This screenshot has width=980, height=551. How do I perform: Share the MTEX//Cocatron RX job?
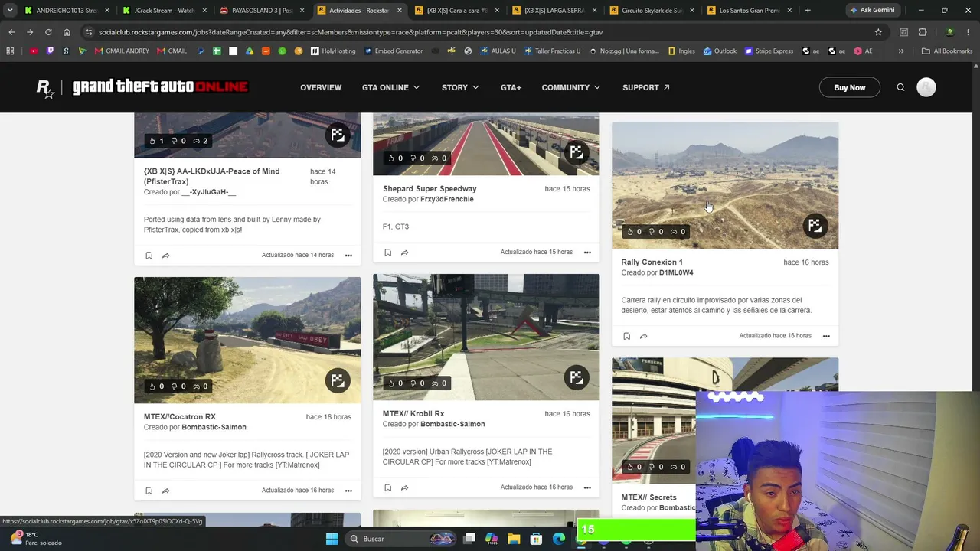click(x=165, y=491)
